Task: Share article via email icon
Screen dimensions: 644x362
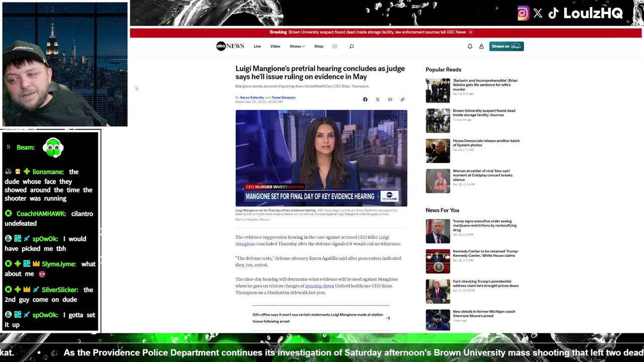Action: click(x=390, y=100)
